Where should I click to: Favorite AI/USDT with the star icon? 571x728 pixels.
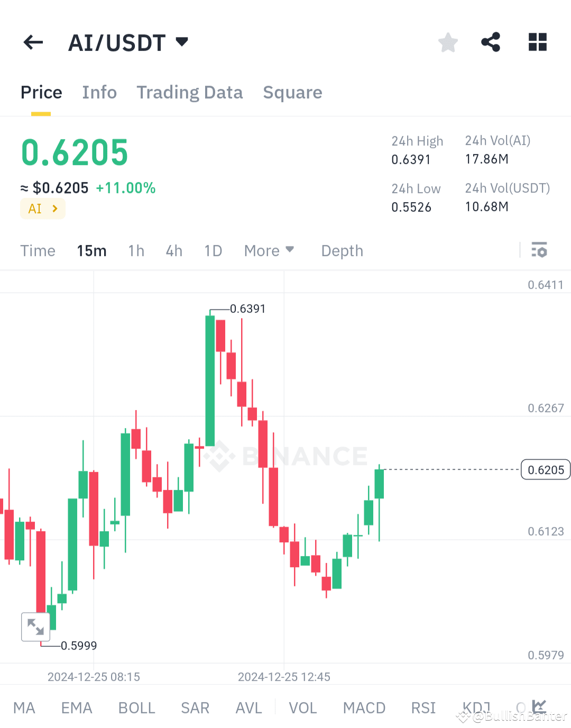click(448, 42)
